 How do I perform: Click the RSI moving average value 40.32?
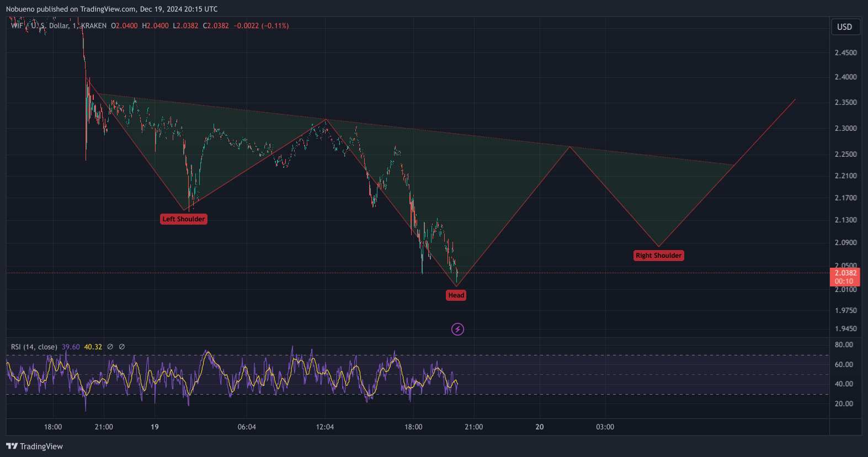[93, 347]
